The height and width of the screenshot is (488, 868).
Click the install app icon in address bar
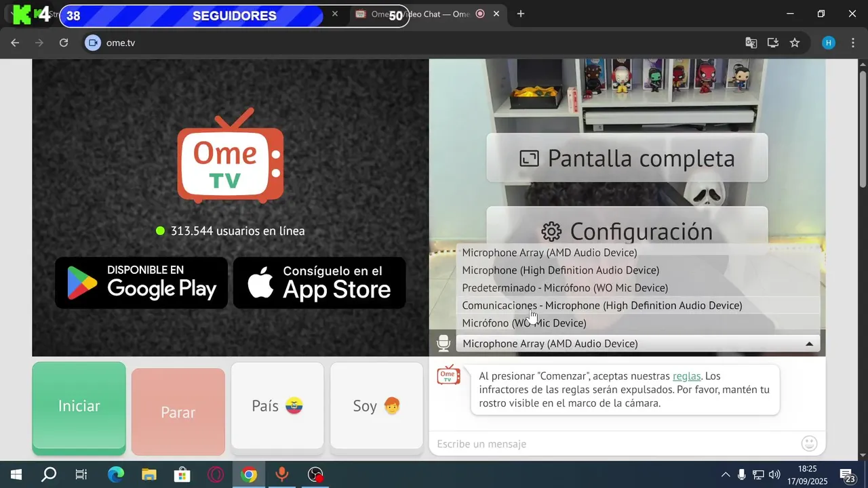(773, 43)
